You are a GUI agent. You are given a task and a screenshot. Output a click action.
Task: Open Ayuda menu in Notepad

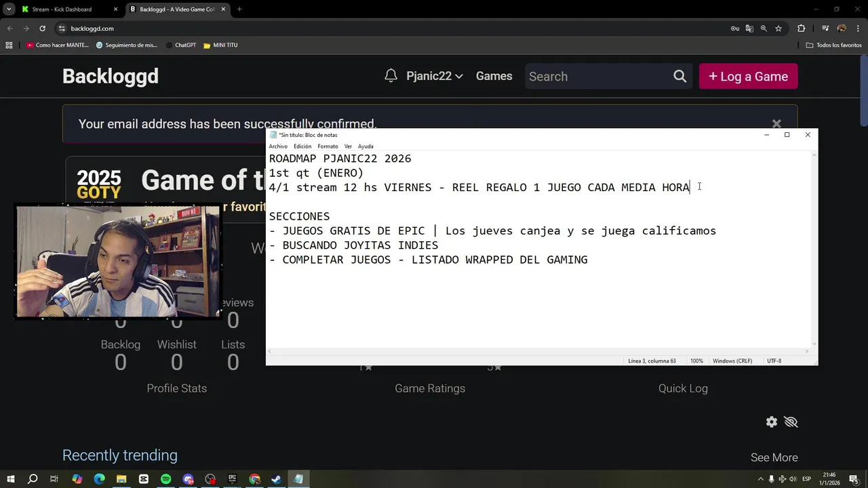coord(366,146)
